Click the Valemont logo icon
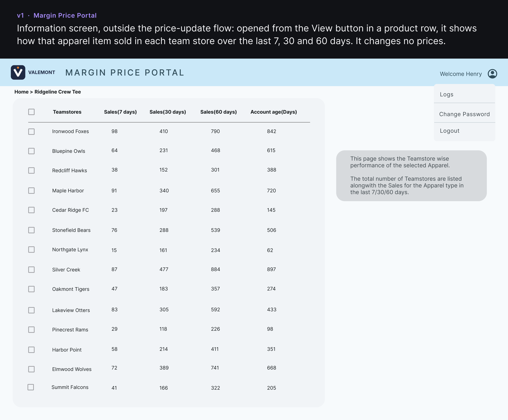 pos(18,72)
